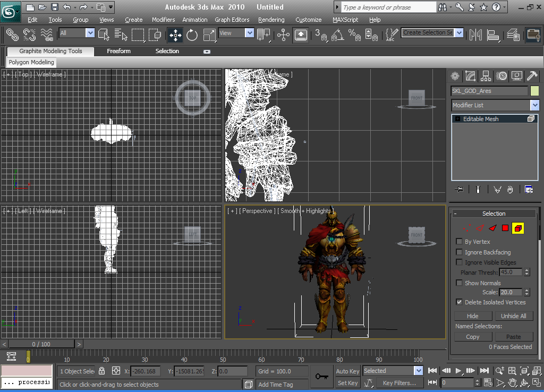Viewport: 544px width, 392px height.
Task: Toggle Select and Manipulate tool
Action: 284,35
